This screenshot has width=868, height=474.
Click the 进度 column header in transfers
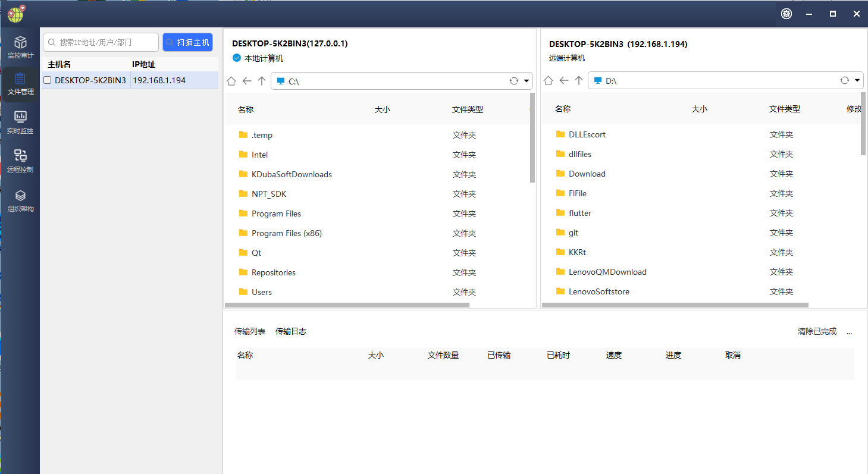(673, 355)
